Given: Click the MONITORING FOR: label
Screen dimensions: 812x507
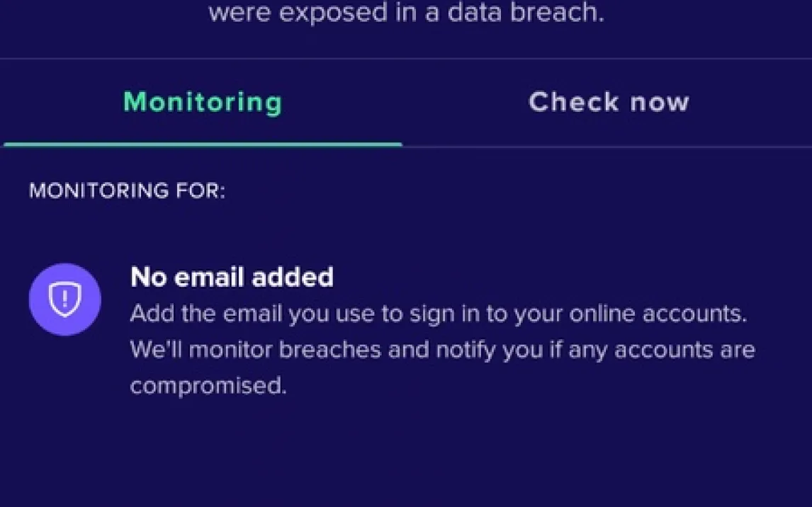Looking at the screenshot, I should [128, 191].
